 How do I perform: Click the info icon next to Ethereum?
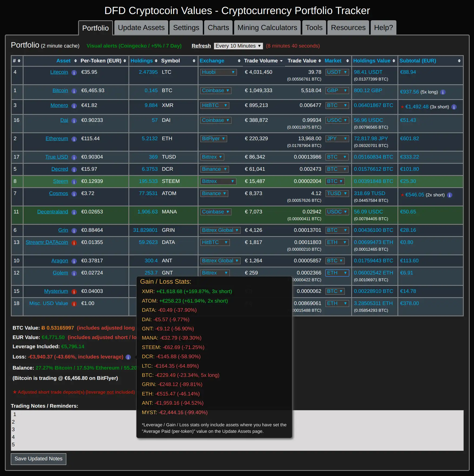click(x=74, y=139)
